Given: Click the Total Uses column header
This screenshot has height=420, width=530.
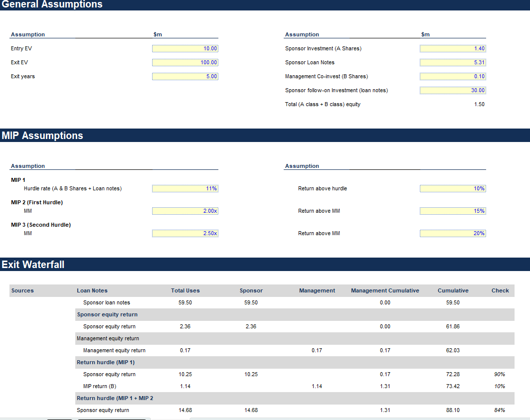Looking at the screenshot, I should (185, 290).
